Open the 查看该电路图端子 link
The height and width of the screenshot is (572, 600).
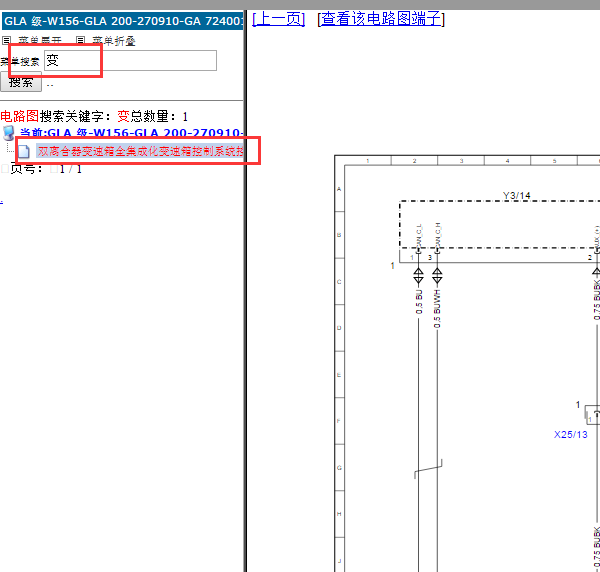[381, 18]
